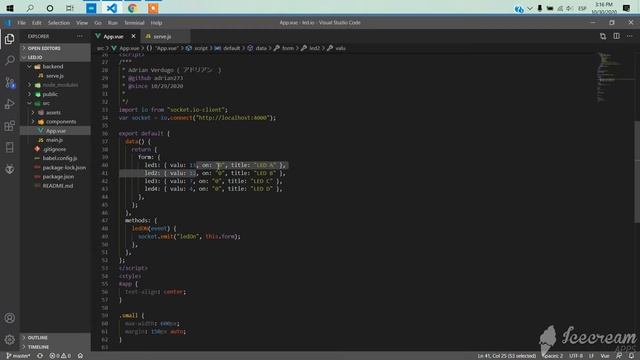Open the Run menu
Viewport: 640px width, 360px height.
pos(113,23)
